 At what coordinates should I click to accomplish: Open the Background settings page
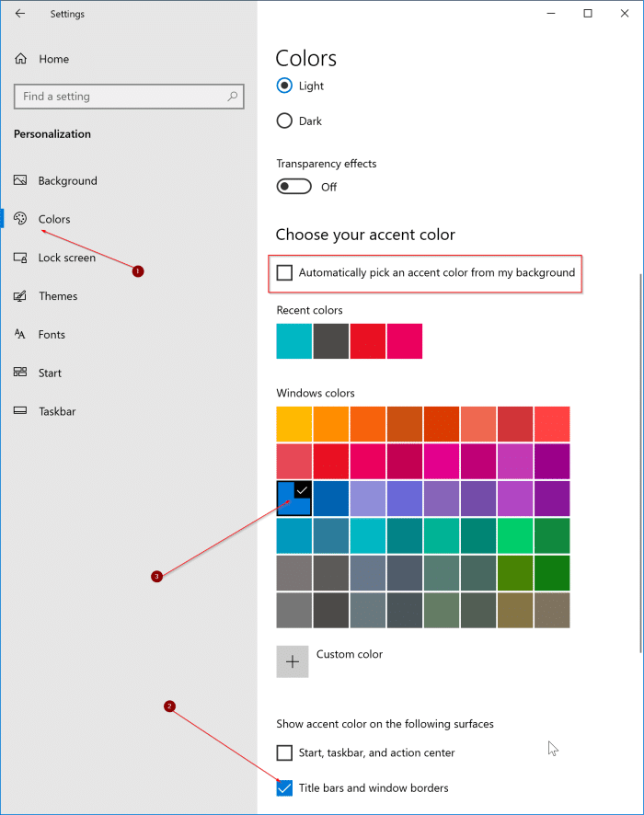[67, 181]
